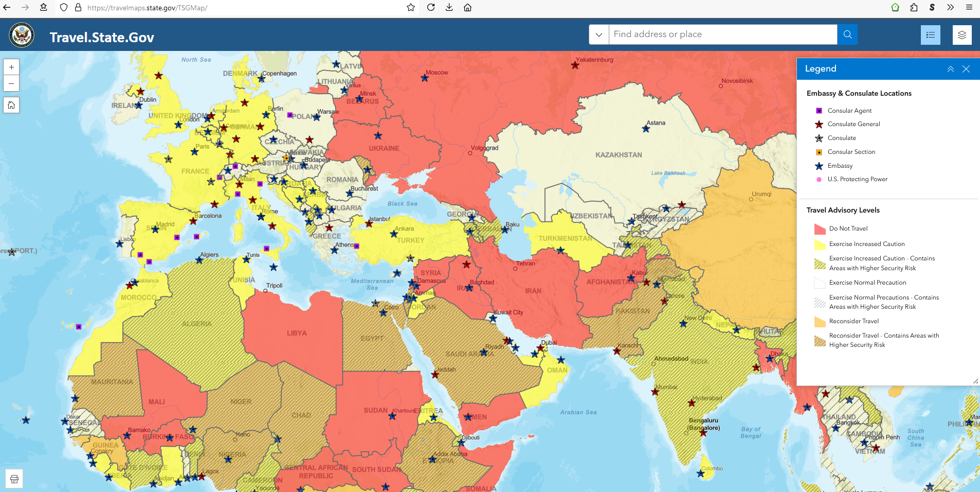The width and height of the screenshot is (980, 492).
Task: Click the Exercise Increased Caution yellow swatch
Action: (x=820, y=244)
